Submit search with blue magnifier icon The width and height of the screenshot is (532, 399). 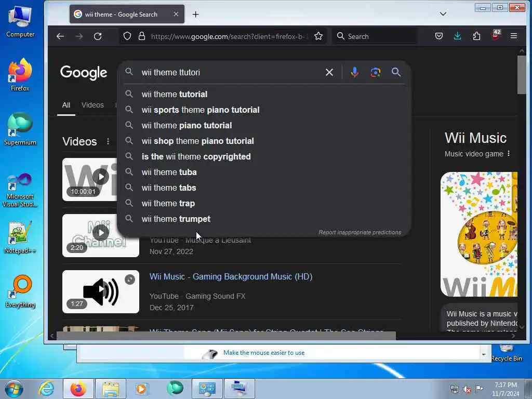396,72
